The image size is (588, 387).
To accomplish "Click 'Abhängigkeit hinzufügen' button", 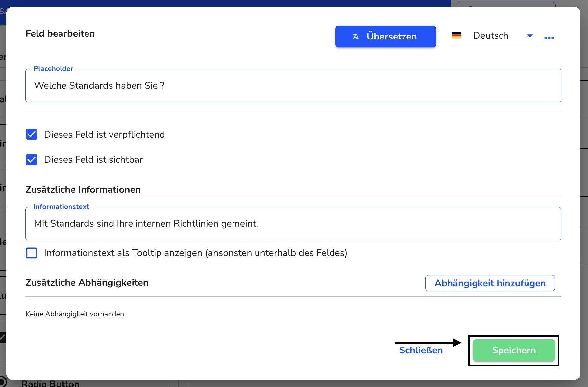I will click(490, 283).
